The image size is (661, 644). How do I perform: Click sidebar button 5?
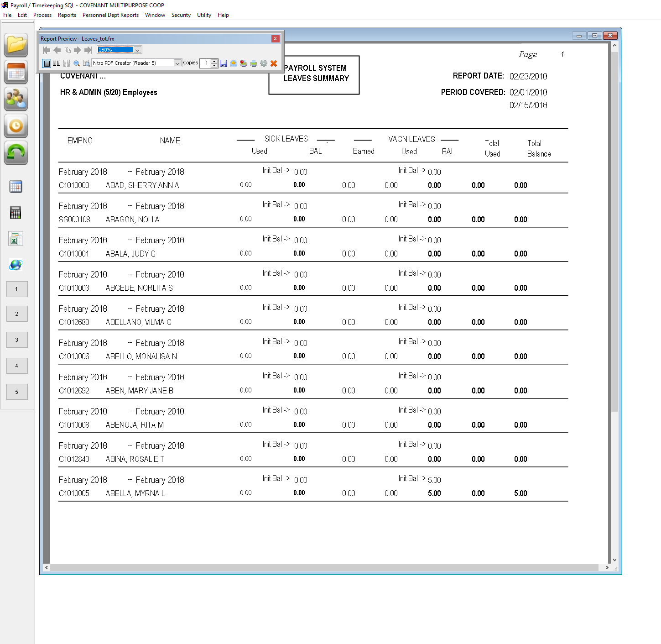coord(17,392)
